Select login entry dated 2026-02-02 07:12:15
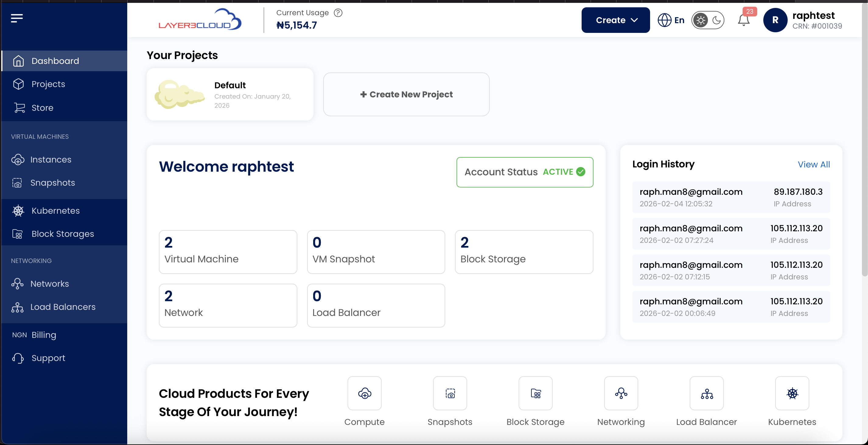 tap(731, 271)
